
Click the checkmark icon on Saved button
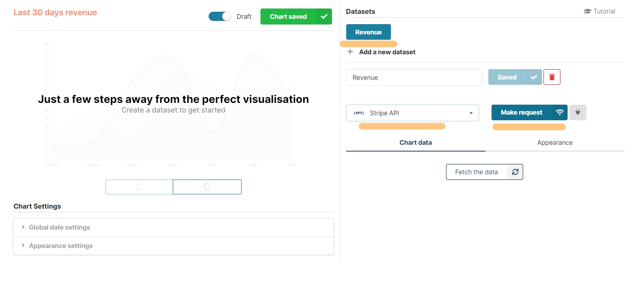pos(533,77)
